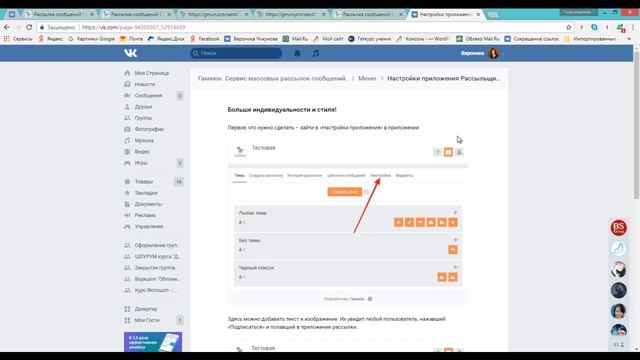Viewport: 640px width, 360px height.
Task: Close the Настройки приложения browser tab
Action: click(x=478, y=14)
